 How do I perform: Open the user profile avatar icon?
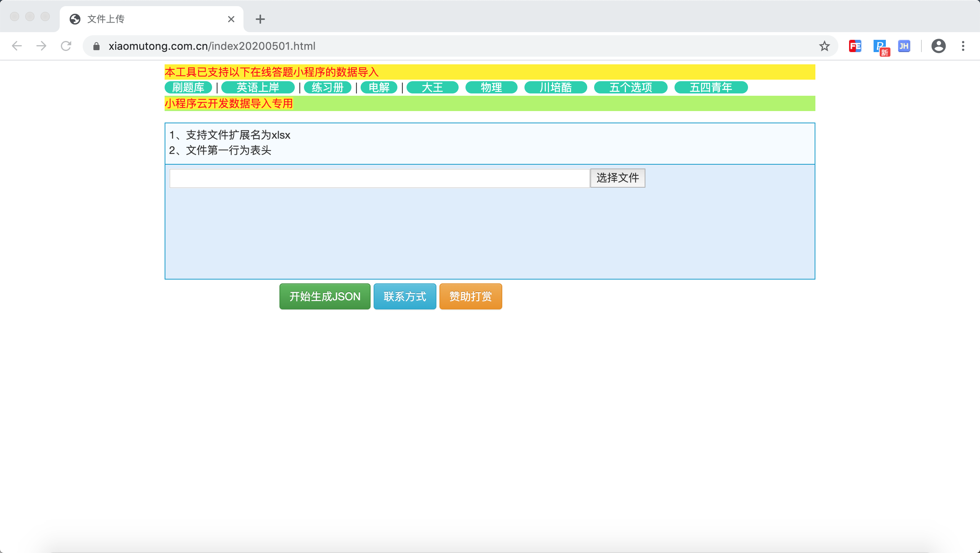[x=938, y=46]
